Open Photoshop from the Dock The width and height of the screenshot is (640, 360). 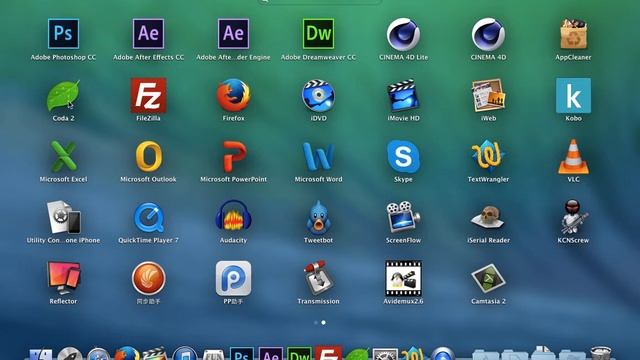click(242, 353)
